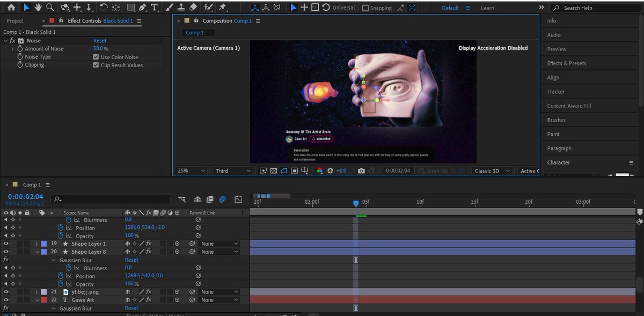
Task: Open the Learn menu
Action: tap(487, 8)
